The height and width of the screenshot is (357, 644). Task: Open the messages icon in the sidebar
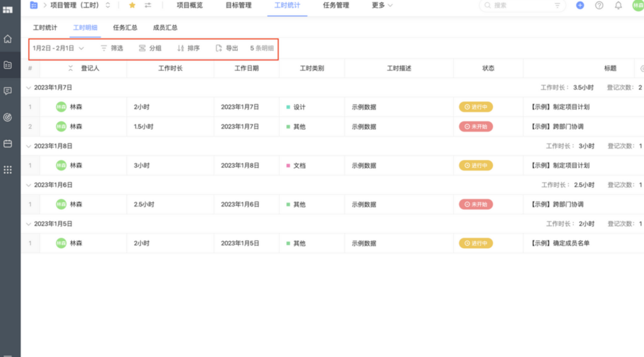[x=8, y=91]
